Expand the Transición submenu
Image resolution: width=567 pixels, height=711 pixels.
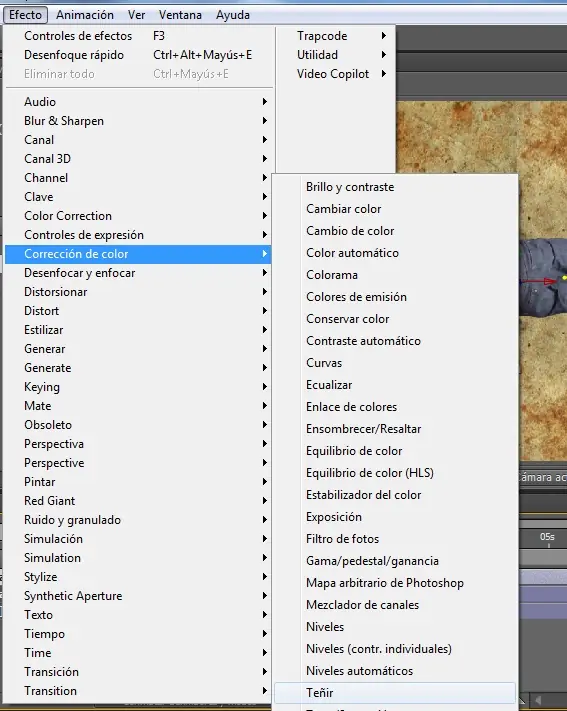(x=138, y=672)
